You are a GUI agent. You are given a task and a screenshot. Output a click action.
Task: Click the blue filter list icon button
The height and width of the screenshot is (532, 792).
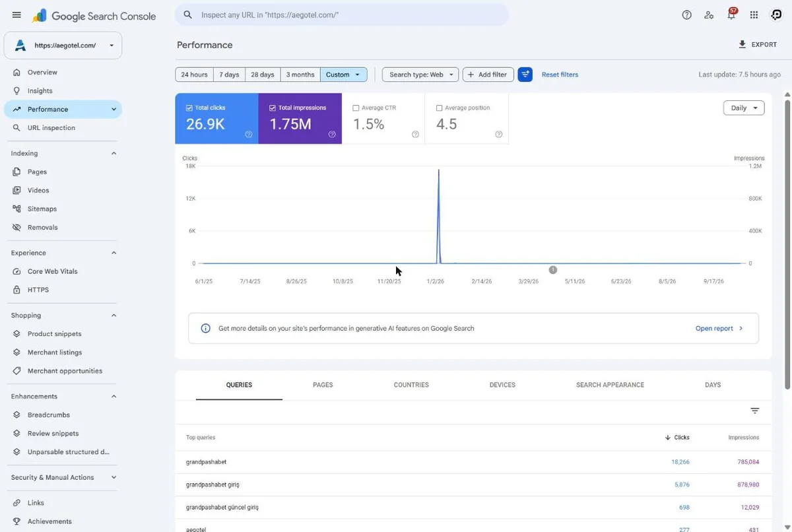(525, 75)
